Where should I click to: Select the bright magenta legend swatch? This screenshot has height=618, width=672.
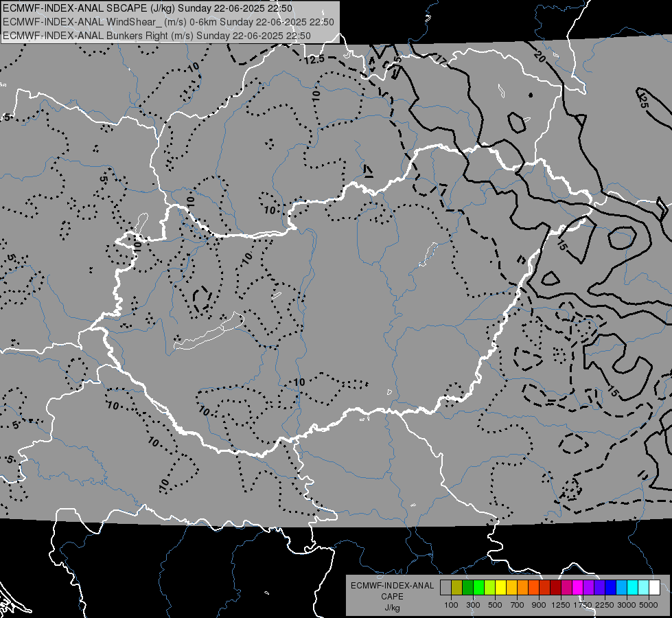click(x=578, y=587)
